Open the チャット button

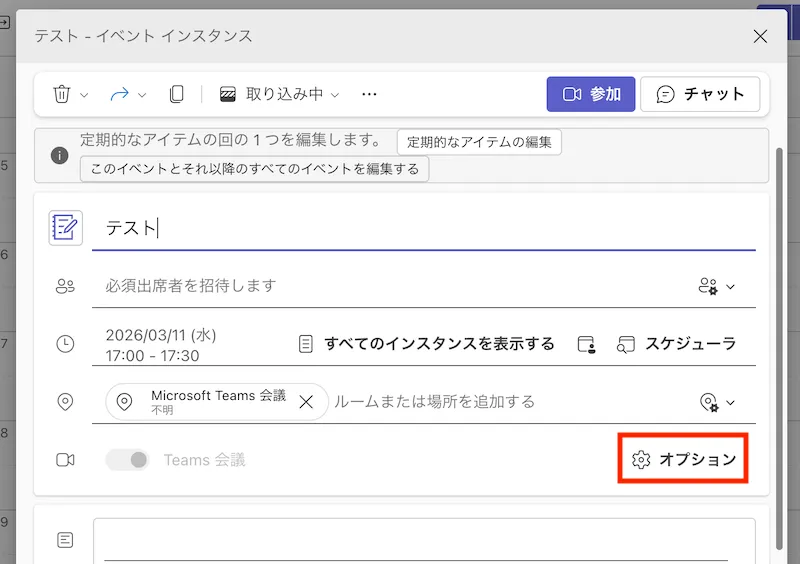point(700,94)
